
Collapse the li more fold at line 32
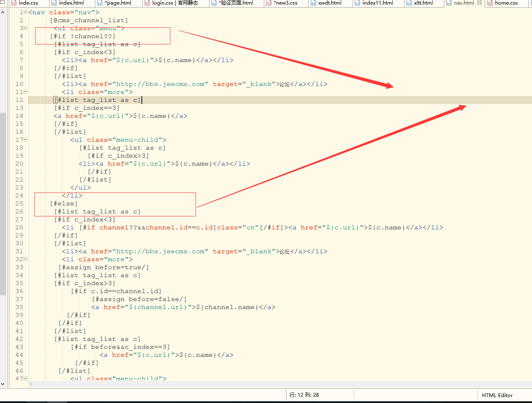click(26, 259)
